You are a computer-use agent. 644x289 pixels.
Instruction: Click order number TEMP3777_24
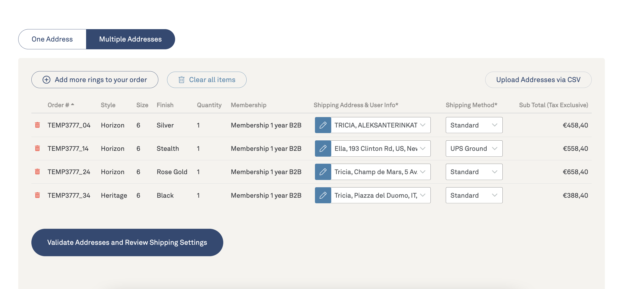click(x=69, y=172)
